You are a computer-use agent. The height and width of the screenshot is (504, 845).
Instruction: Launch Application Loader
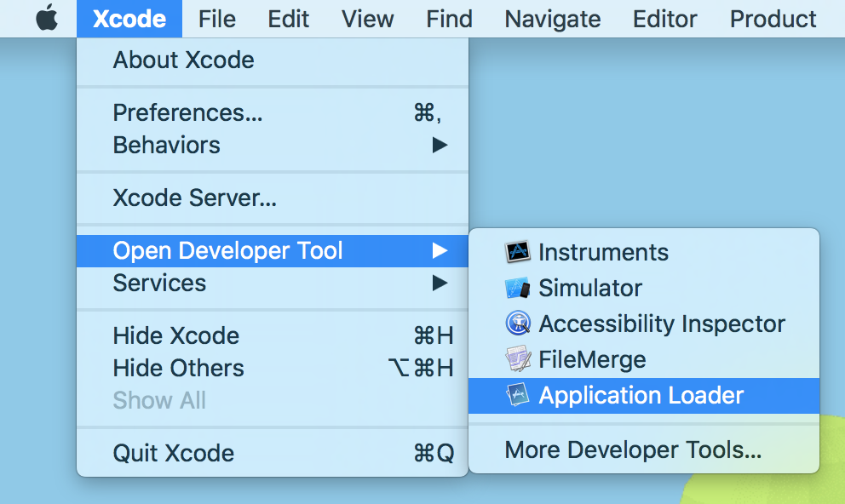[x=644, y=396]
